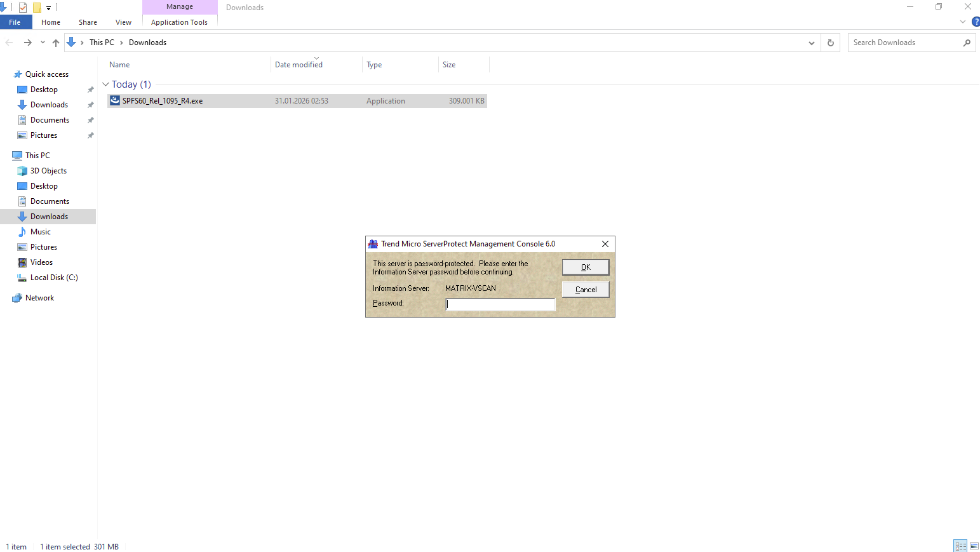The height and width of the screenshot is (552, 980).
Task: Click the Videos filmstrip icon
Action: pyautogui.click(x=22, y=262)
